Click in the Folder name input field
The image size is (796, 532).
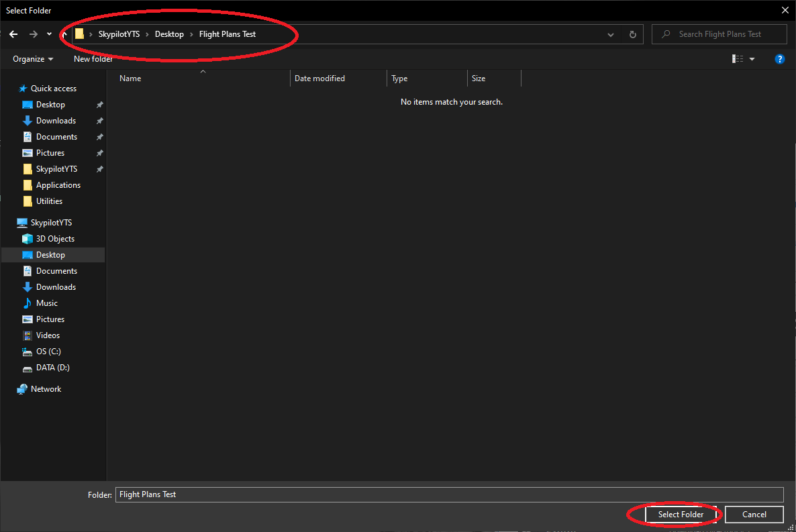(448, 494)
